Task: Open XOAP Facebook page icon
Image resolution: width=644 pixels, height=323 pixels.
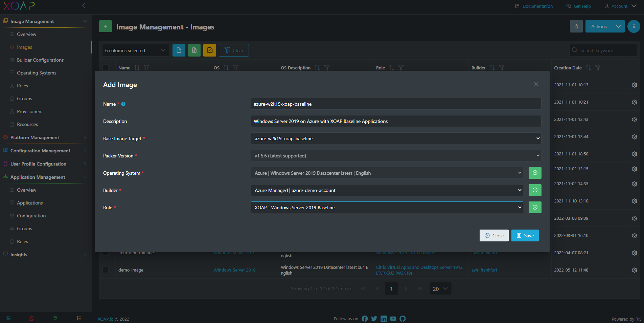Action: pos(365,319)
